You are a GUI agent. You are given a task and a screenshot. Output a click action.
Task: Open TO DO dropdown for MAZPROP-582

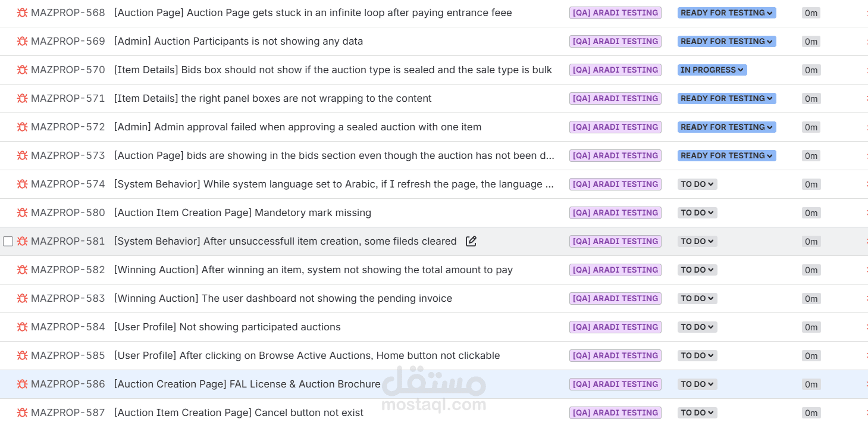pyautogui.click(x=697, y=270)
